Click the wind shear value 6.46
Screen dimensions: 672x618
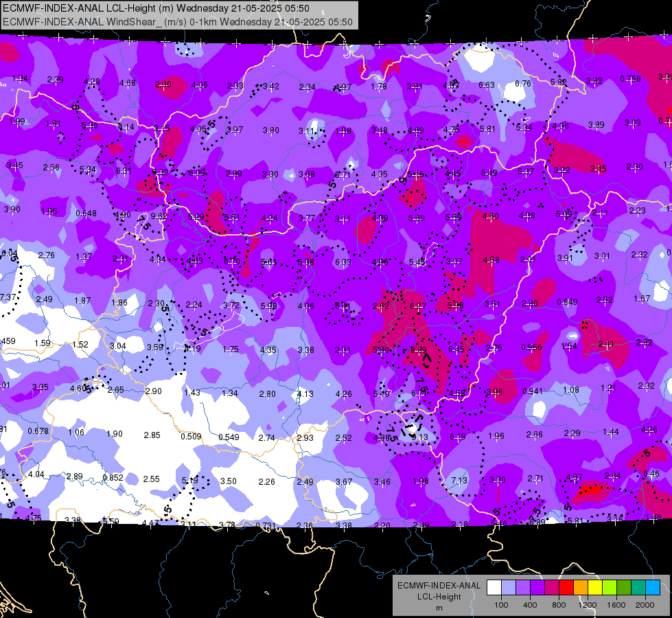(x=651, y=474)
